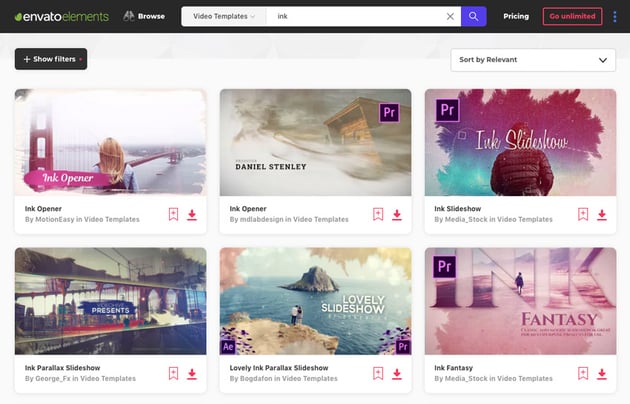Bookmark Ink Parallax Slideshow by George_Fx

173,373
